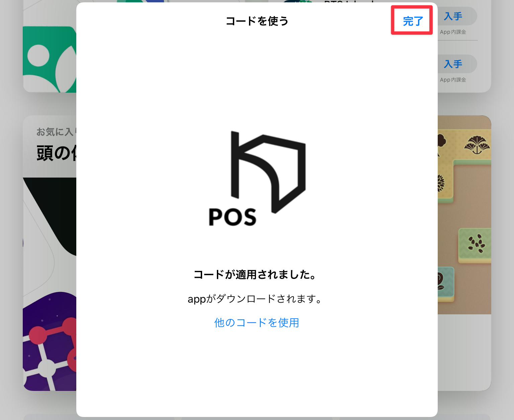Open the purple node puzzle artwork
The image size is (514, 420).
pyautogui.click(x=50, y=341)
